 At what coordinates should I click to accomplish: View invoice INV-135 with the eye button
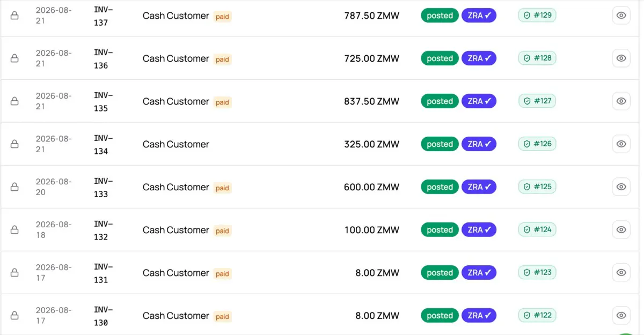[x=621, y=101]
